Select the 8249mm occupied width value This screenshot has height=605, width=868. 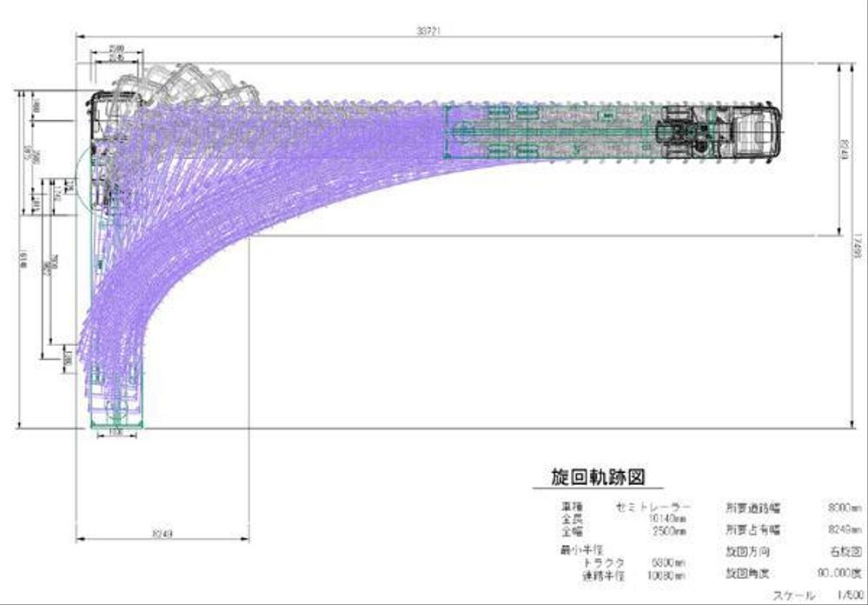pos(845,529)
